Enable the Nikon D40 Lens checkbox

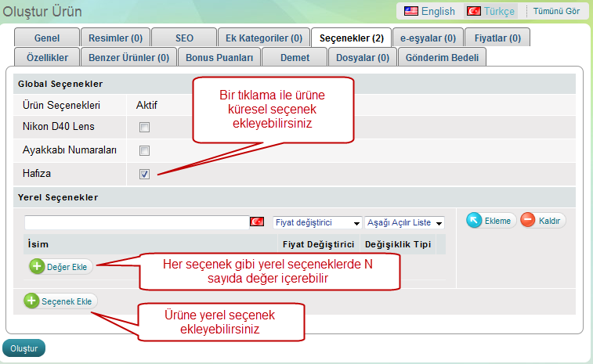pos(144,127)
